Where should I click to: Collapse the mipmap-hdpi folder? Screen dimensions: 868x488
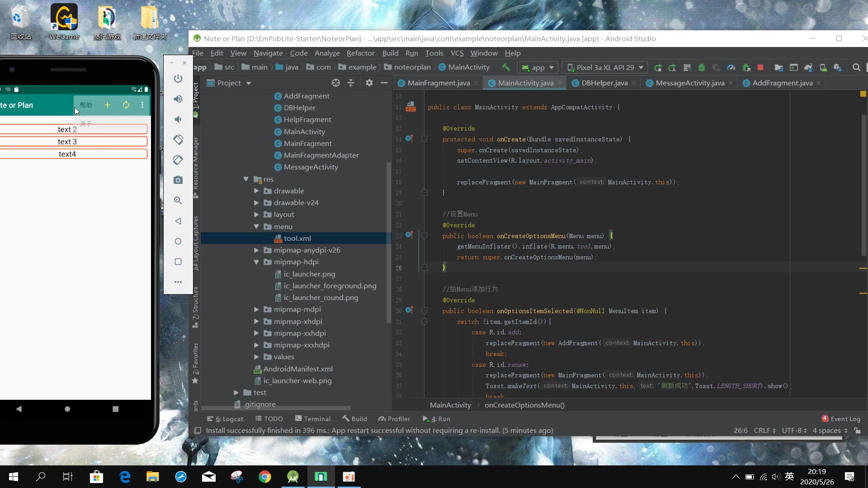pos(256,262)
